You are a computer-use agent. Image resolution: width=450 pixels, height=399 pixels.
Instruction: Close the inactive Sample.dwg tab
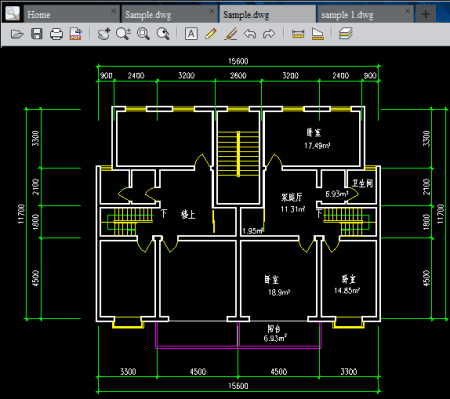pyautogui.click(x=211, y=11)
